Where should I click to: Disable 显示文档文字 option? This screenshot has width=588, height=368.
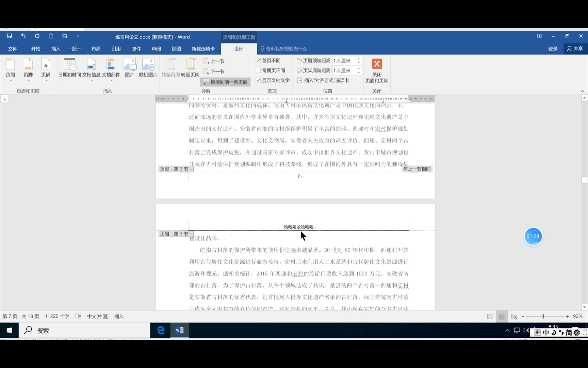pos(259,80)
